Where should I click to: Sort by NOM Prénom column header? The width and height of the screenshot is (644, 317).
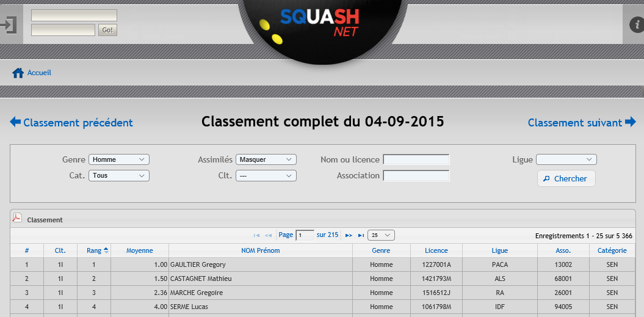click(x=261, y=250)
